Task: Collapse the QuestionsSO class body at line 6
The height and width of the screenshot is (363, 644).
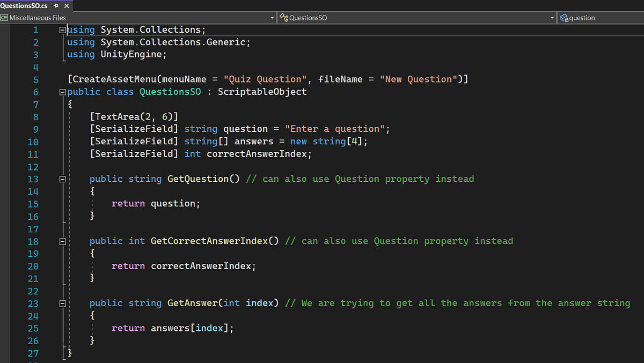Action: point(62,92)
